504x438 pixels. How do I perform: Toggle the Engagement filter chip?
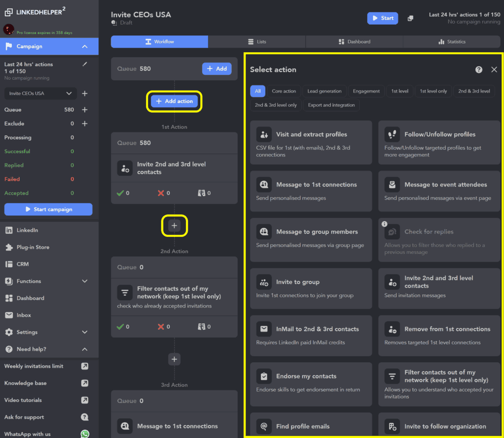pos(366,91)
